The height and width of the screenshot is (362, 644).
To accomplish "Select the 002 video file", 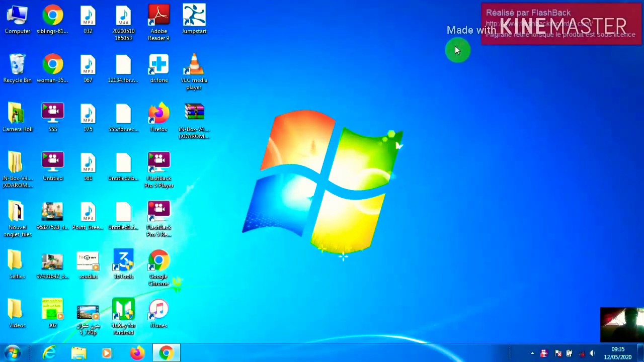I will point(52,314).
